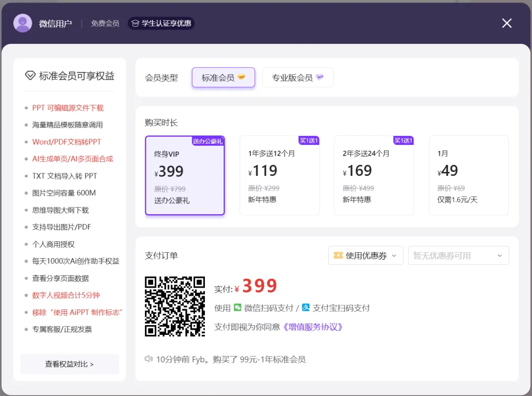Open the 《增值服务协议》 link
The height and width of the screenshot is (396, 532).
tap(312, 327)
